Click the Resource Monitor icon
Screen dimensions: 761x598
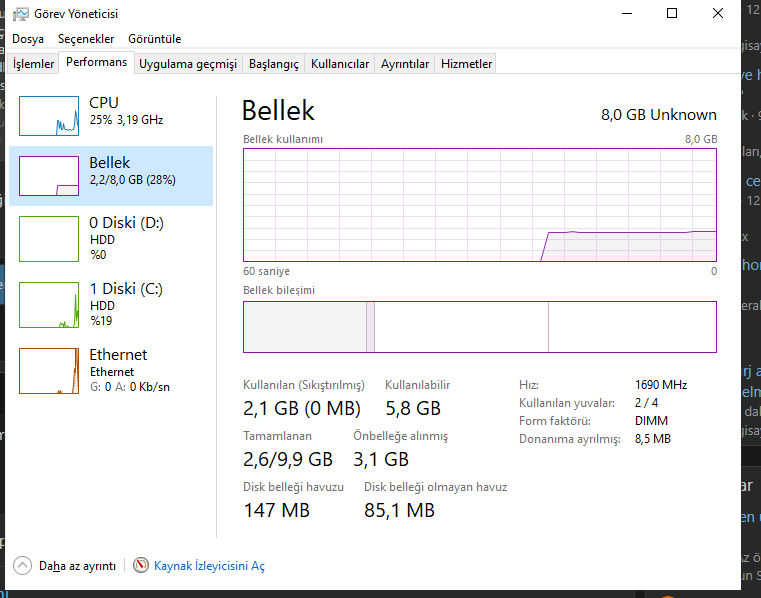pyautogui.click(x=141, y=566)
